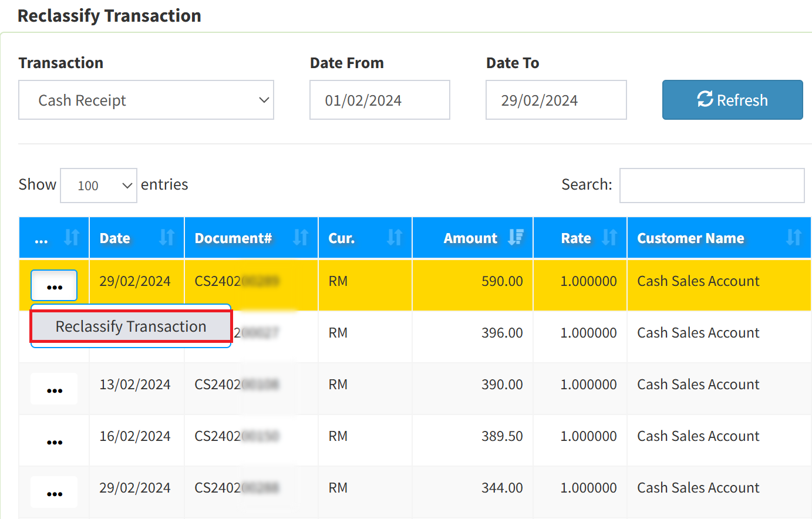Open actions menu for 344.00 row
The image size is (812, 519).
(54, 493)
